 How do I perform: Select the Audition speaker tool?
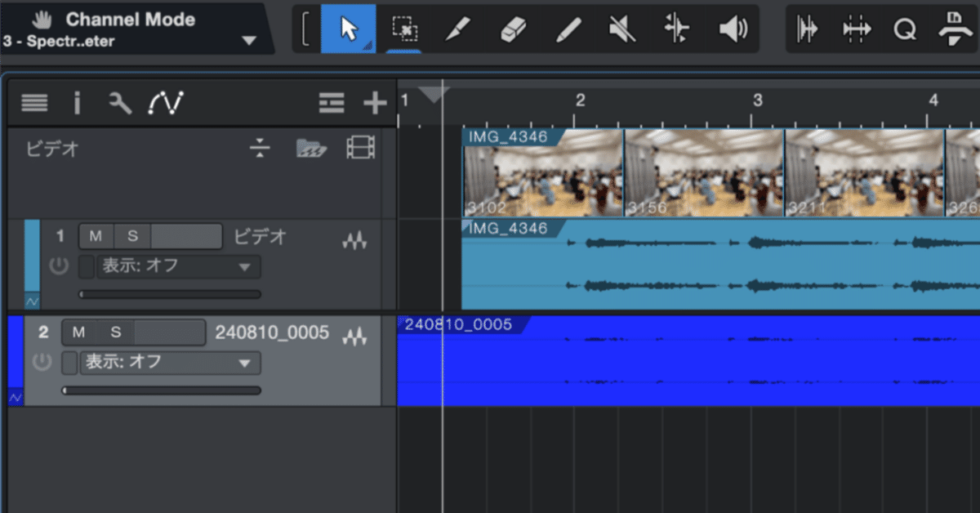[733, 27]
